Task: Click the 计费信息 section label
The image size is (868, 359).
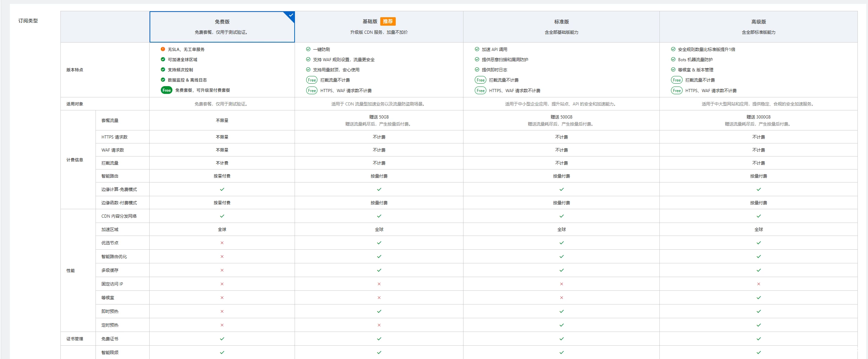Action: 75,160
